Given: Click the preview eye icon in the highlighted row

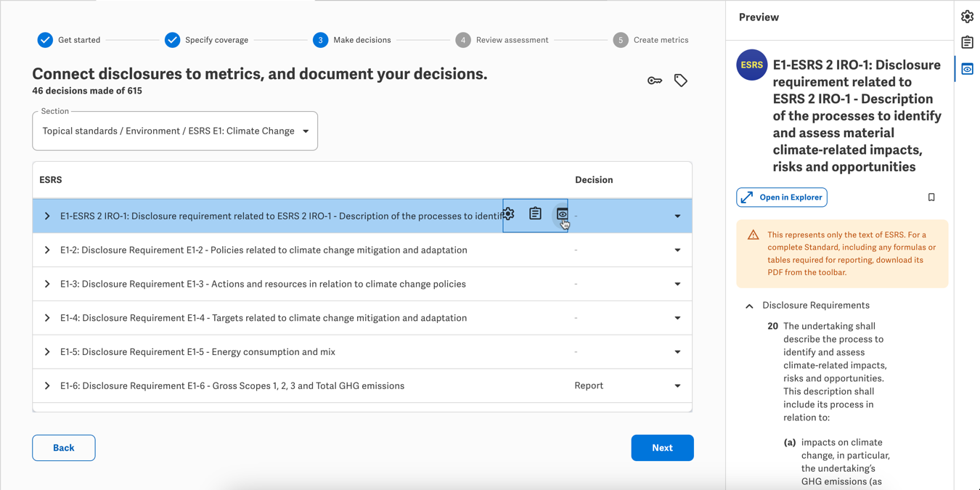Looking at the screenshot, I should coord(561,214).
